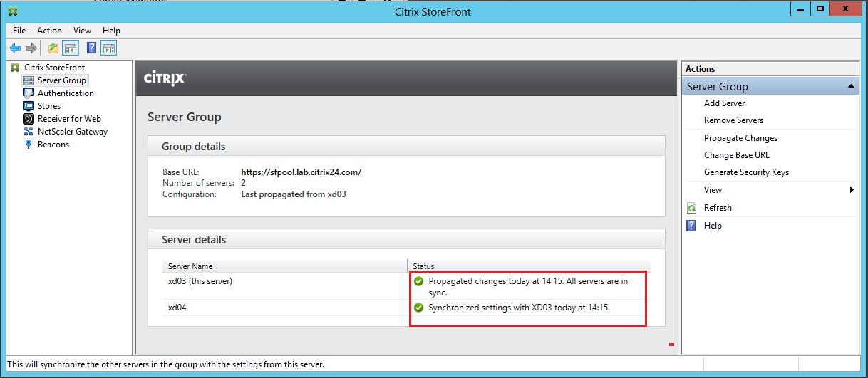Open the Action menu

[x=50, y=31]
